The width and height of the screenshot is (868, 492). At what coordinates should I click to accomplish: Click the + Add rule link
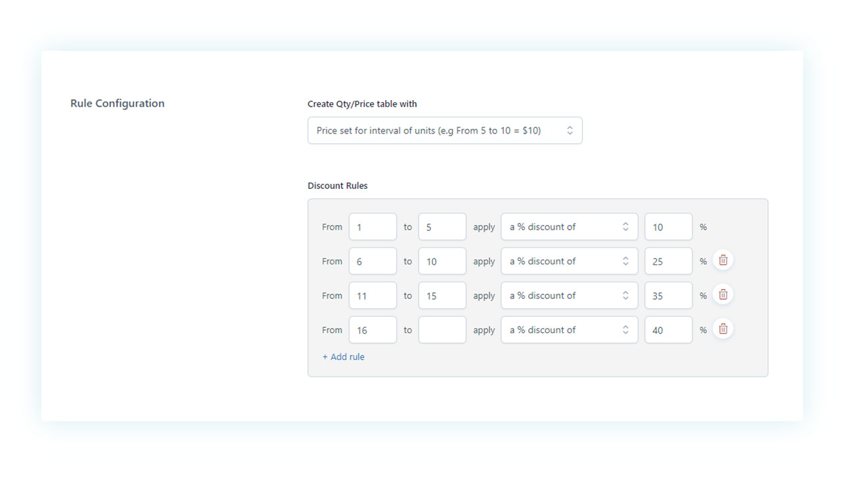pos(343,357)
